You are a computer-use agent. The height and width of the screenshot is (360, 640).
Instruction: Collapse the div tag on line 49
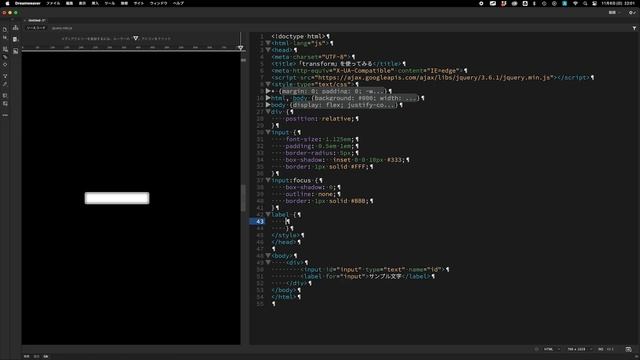(x=268, y=262)
